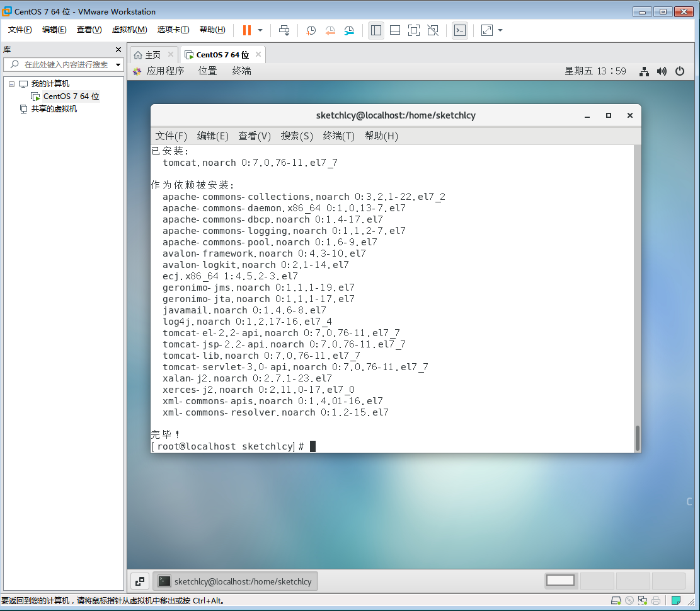
Task: Click the virtual hard disk icon in status bar
Action: pyautogui.click(x=616, y=601)
